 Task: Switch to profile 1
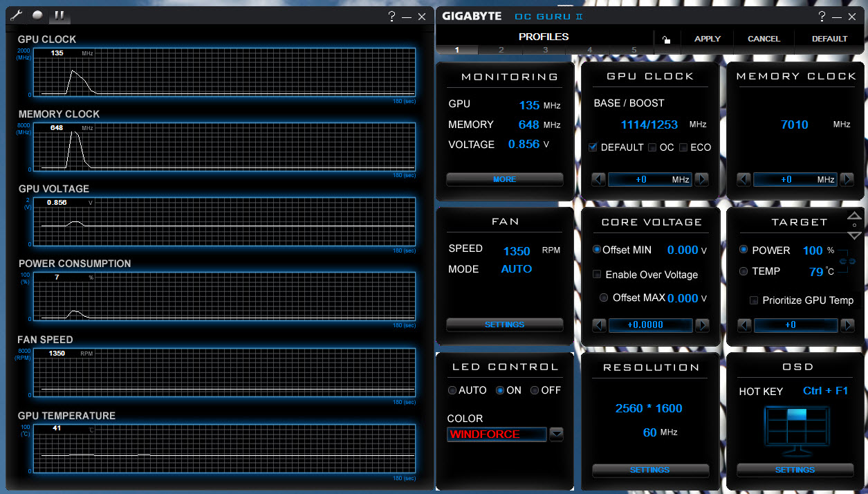click(457, 50)
